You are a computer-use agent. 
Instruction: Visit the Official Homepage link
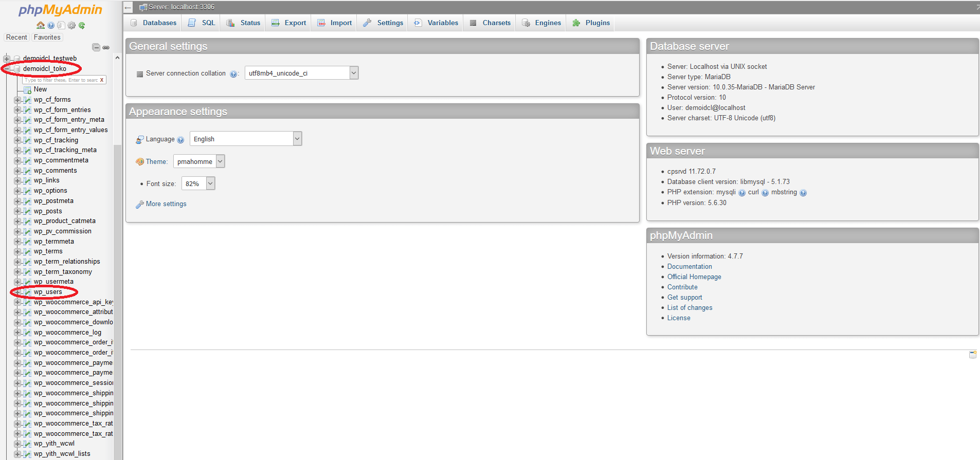pyautogui.click(x=694, y=277)
